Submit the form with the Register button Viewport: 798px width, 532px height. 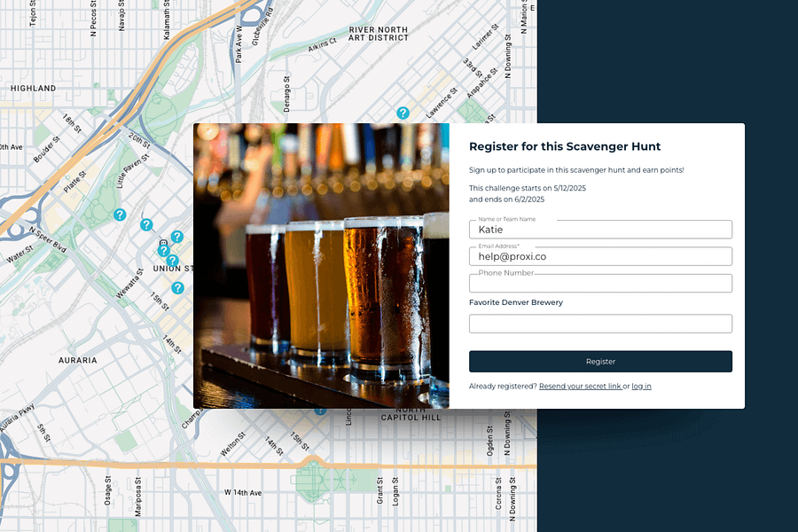click(x=600, y=362)
